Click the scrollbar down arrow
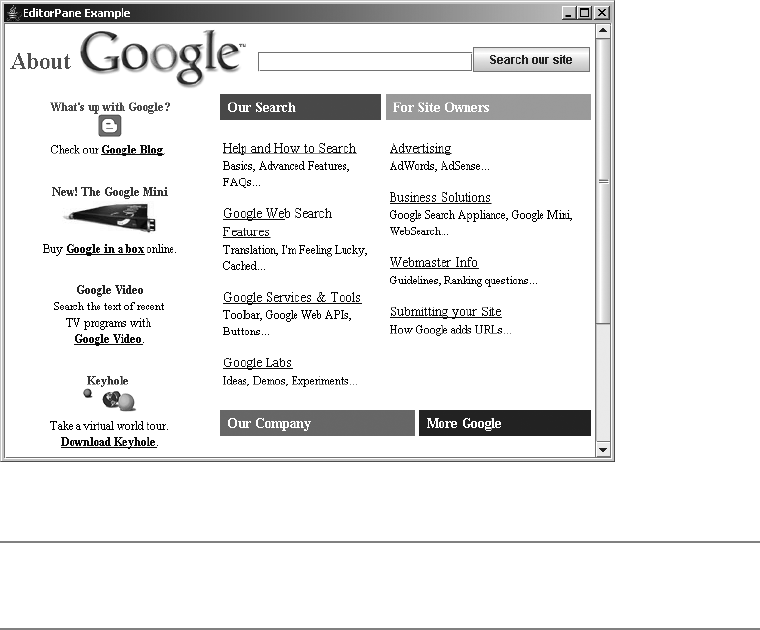This screenshot has width=760, height=630. coord(603,450)
